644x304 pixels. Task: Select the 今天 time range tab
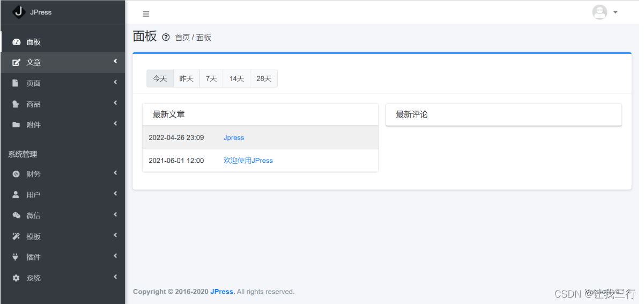coord(160,78)
